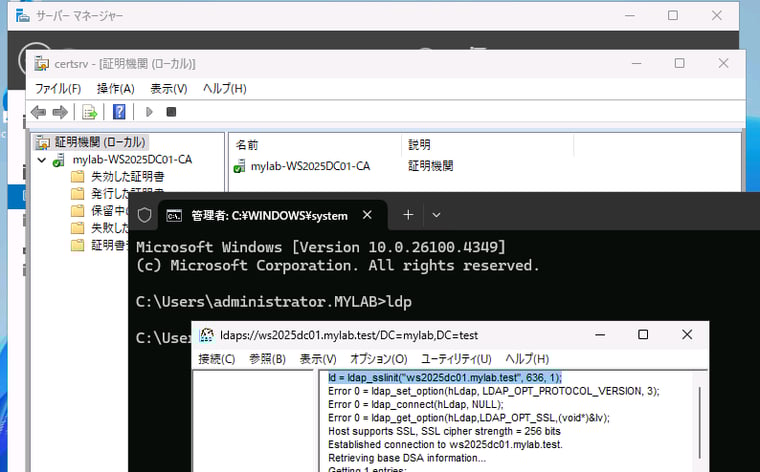Viewport: 760px width, 472px height.
Task: Open 表示(V) menu in certsrv
Action: click(169, 89)
